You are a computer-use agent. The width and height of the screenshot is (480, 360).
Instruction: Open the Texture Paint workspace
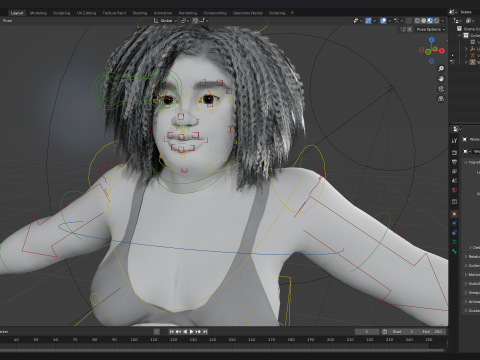point(114,13)
